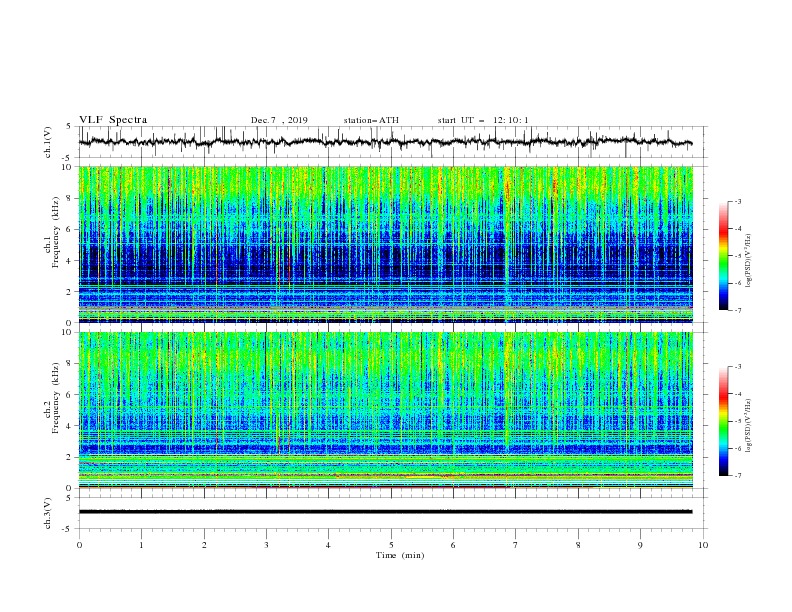The height and width of the screenshot is (612, 792).
Task: Click the "Time (min)" axis label
Action: click(400, 555)
